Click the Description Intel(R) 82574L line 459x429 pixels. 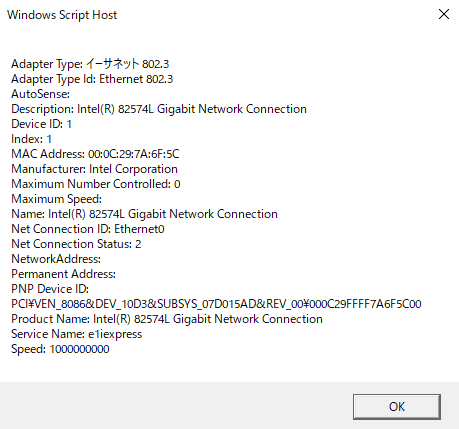click(x=159, y=109)
